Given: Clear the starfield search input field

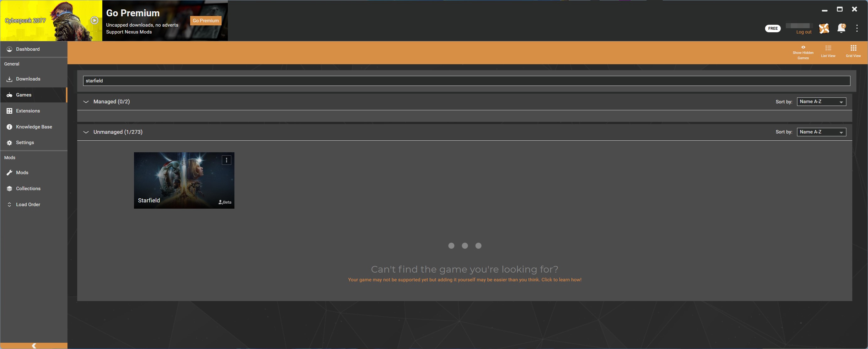Looking at the screenshot, I should click(464, 81).
